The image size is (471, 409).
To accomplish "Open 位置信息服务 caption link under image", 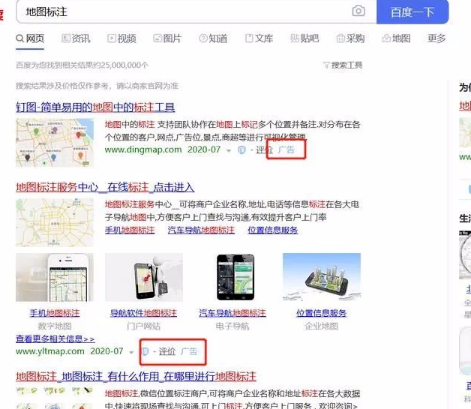I will (321, 313).
